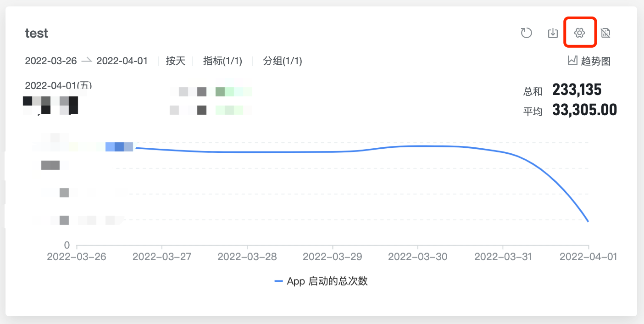
Task: Click the chart title test
Action: 36,33
